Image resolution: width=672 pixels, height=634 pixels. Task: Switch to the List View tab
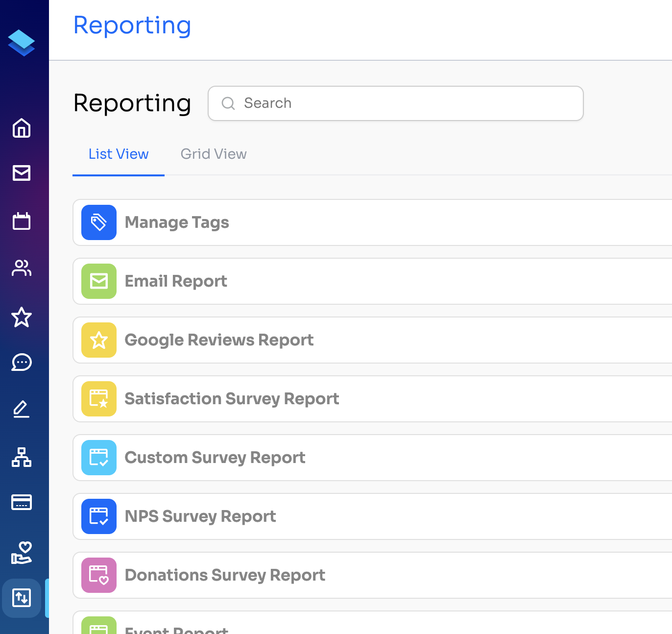119,154
